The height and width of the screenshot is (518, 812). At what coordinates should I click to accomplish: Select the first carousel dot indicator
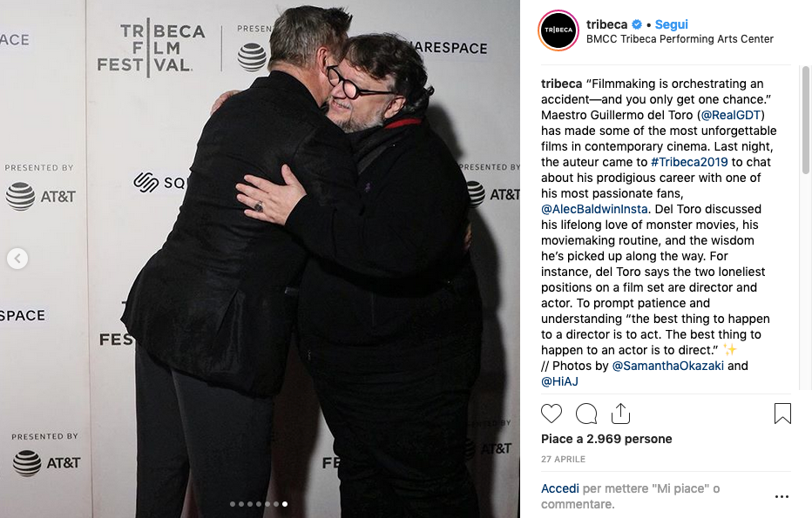pos(233,504)
